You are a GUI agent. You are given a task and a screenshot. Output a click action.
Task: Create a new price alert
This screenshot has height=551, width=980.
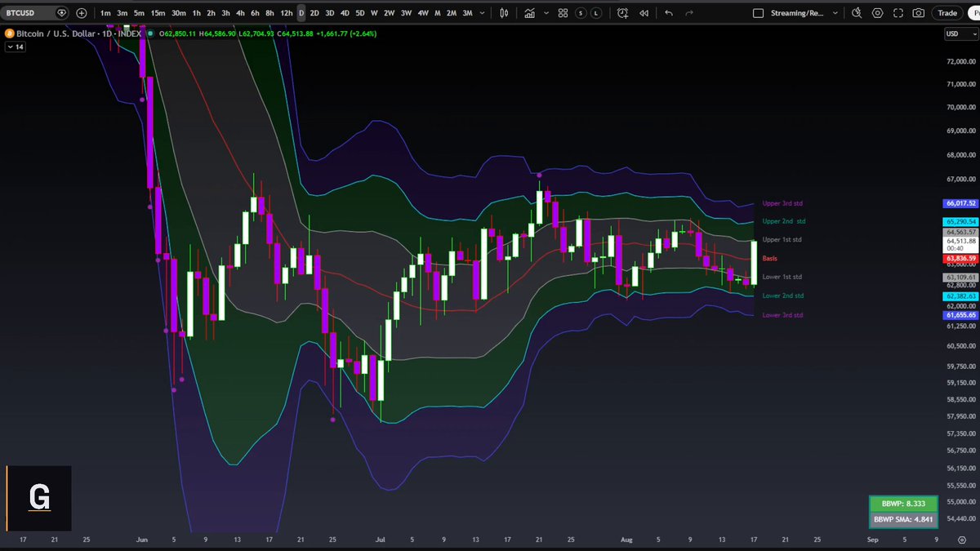[x=623, y=13]
